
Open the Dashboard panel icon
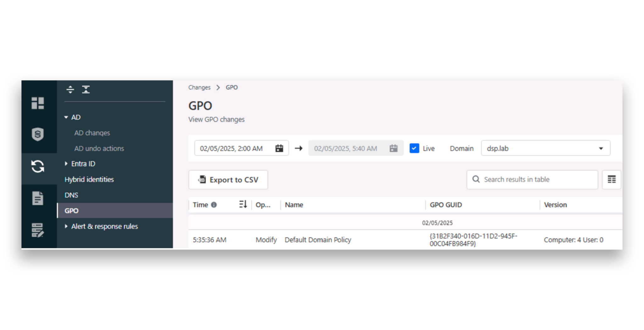pos(38,103)
